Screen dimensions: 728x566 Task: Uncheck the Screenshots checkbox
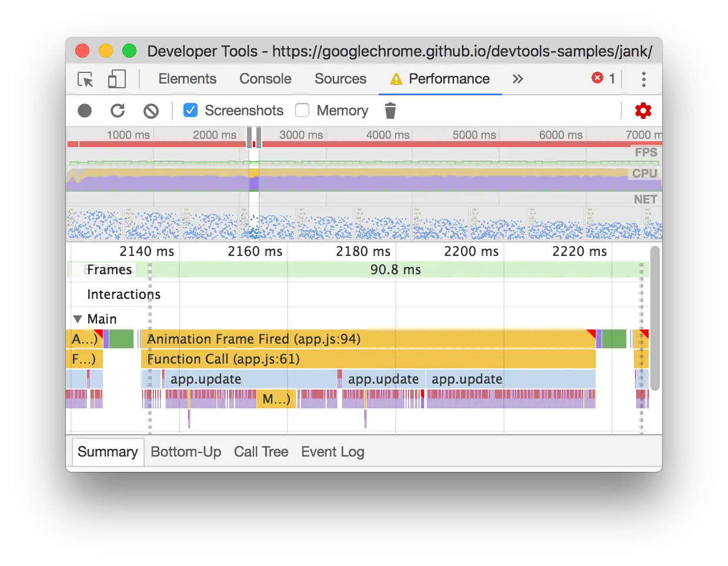pyautogui.click(x=191, y=110)
